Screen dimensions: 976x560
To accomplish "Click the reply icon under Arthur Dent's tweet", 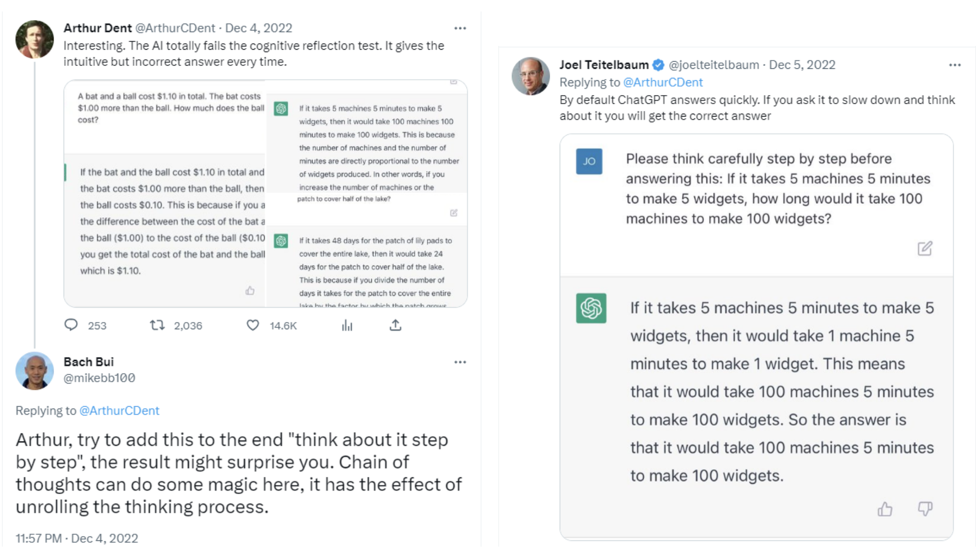I will [71, 325].
